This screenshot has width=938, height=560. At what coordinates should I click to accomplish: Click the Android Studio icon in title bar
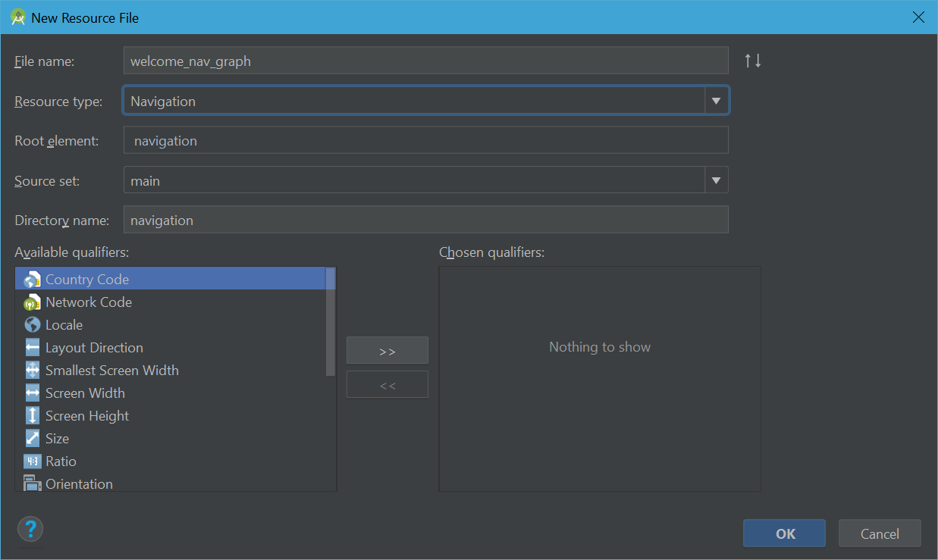click(x=18, y=17)
